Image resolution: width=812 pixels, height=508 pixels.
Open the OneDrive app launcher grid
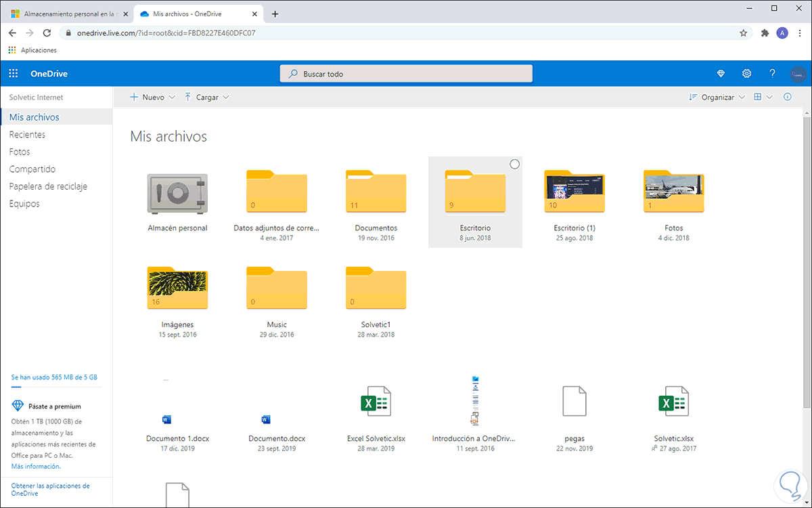point(13,74)
